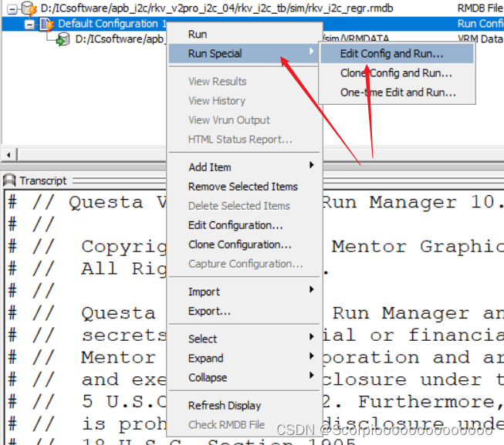
Task: Click the Import submenu arrow
Action: tap(311, 290)
